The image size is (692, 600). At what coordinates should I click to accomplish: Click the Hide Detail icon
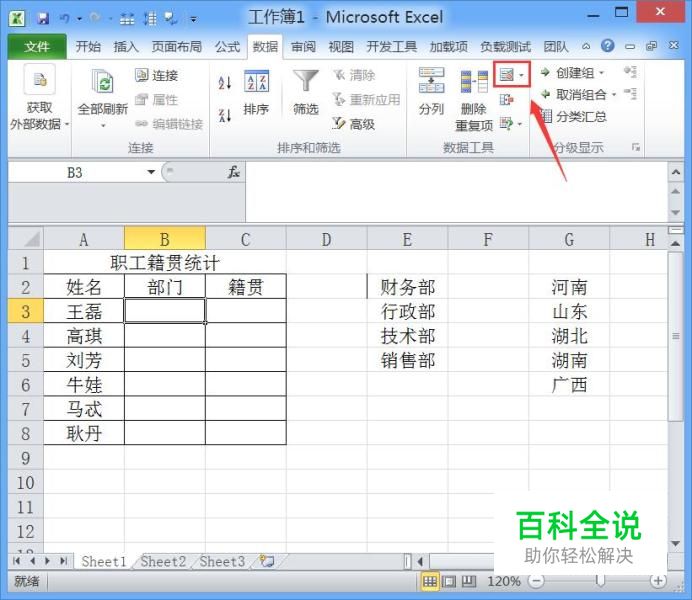630,94
